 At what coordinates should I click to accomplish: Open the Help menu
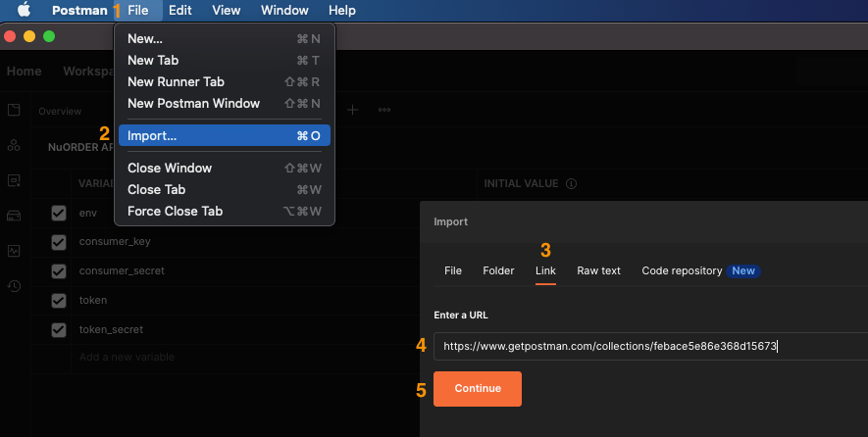[342, 10]
